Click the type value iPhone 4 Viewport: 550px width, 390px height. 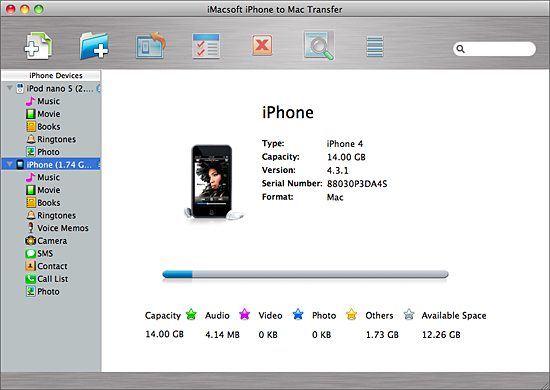tap(345, 144)
